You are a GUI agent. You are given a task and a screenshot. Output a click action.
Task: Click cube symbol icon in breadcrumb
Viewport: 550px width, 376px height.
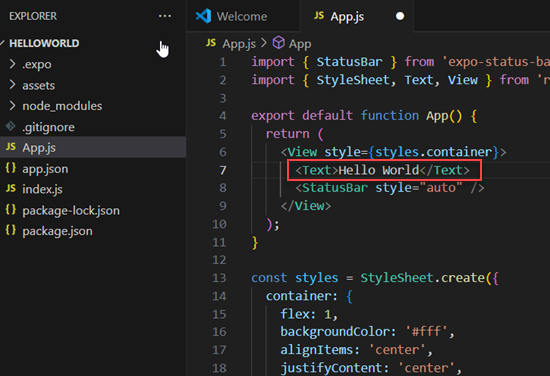point(279,43)
